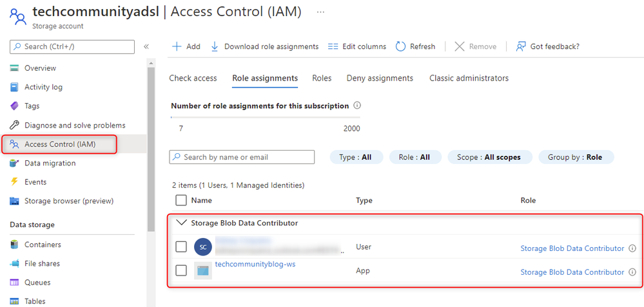Select the Role assignments tab

coord(265,78)
